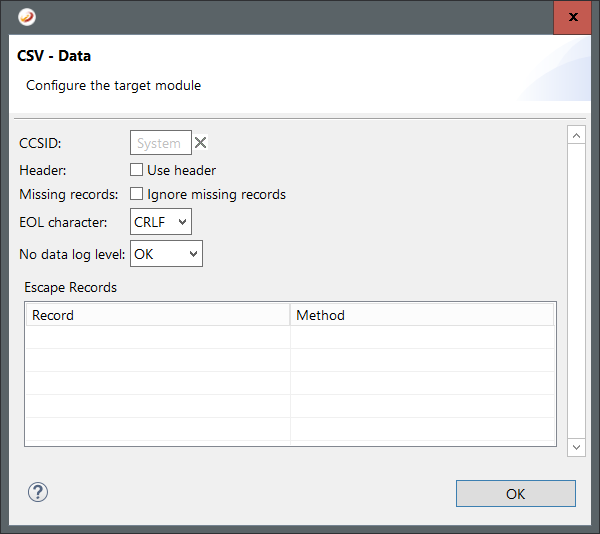Click the scrollbar up arrow
The image size is (600, 534).
pyautogui.click(x=575, y=135)
